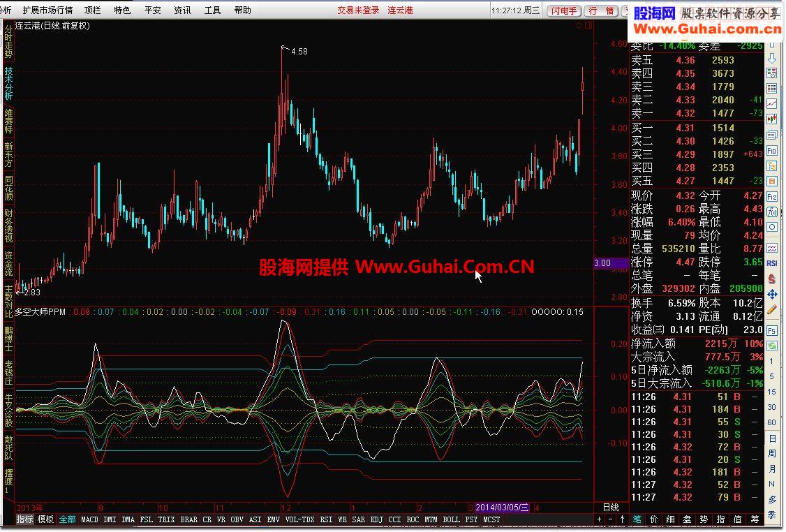
Task: Select the 全部 tab at bottom
Action: tap(68, 519)
